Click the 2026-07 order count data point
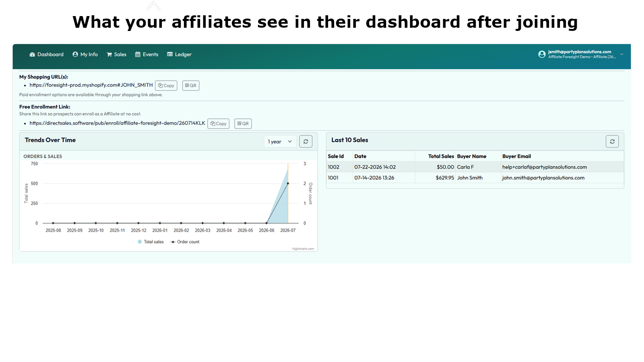The image size is (644, 362). tap(288, 183)
